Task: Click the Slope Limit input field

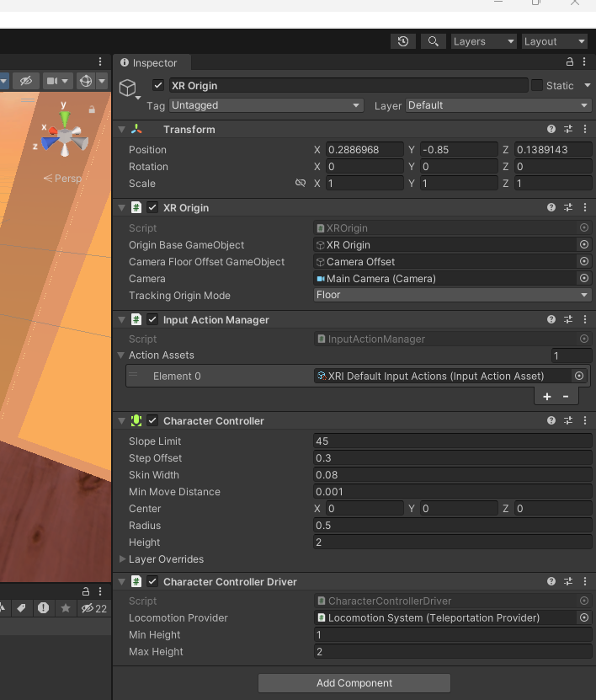Action: pos(452,441)
